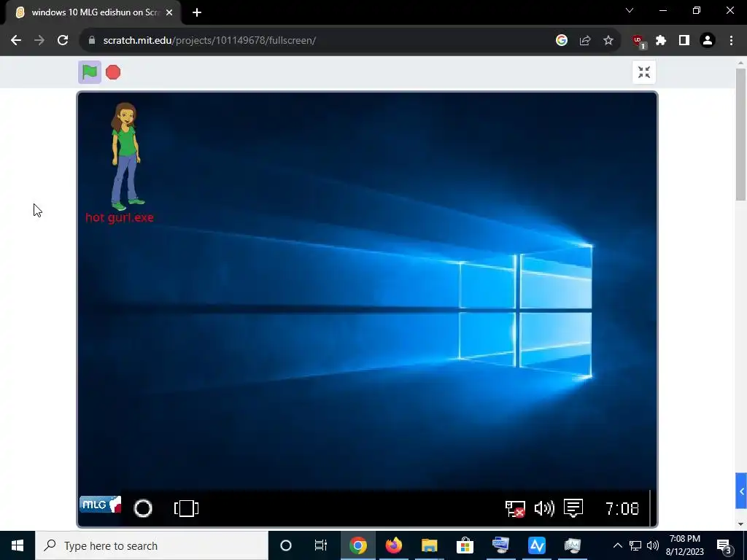Click the hot gurl.exe label
Viewport: 747px width, 560px height.
(x=120, y=217)
